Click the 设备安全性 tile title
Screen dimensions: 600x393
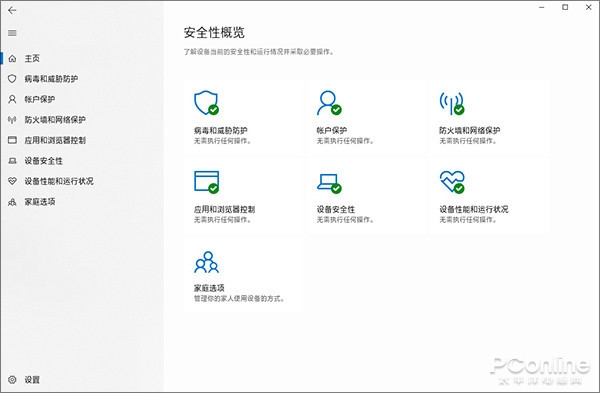tap(336, 209)
